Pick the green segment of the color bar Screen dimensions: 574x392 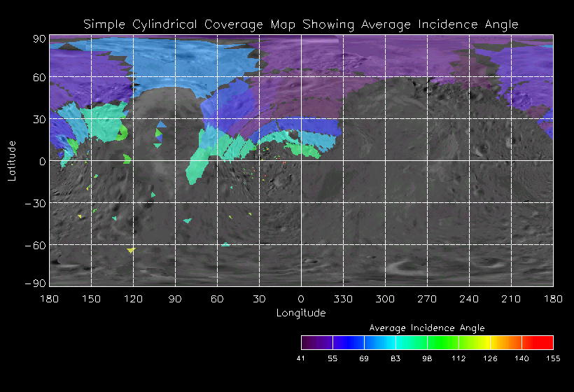[443, 342]
